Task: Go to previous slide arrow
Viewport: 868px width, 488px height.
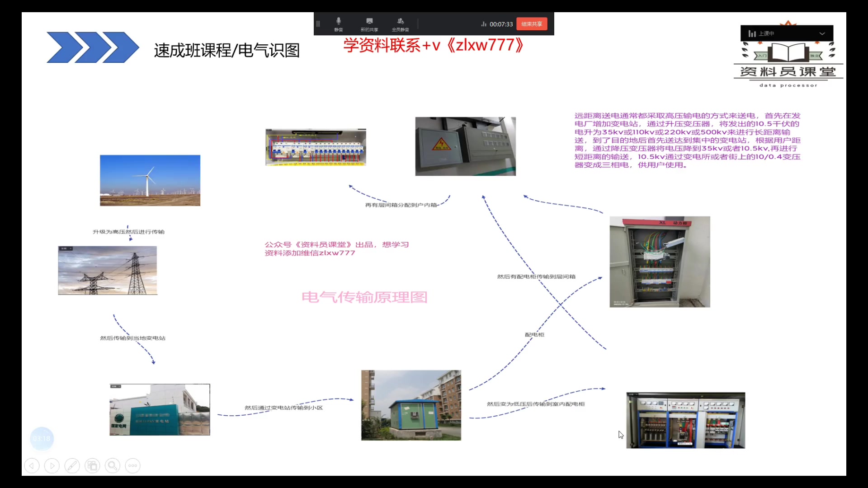Action: tap(32, 465)
